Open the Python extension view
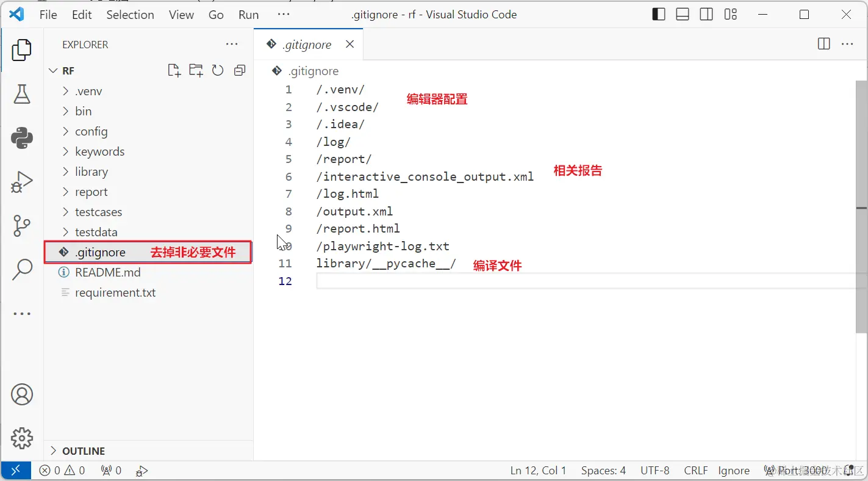The width and height of the screenshot is (868, 481). (22, 138)
